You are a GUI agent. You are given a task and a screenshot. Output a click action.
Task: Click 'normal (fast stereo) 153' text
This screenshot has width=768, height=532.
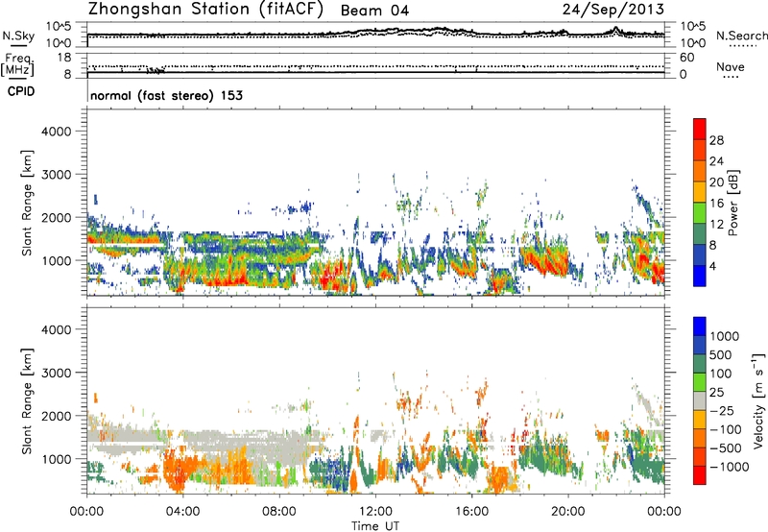[166, 95]
